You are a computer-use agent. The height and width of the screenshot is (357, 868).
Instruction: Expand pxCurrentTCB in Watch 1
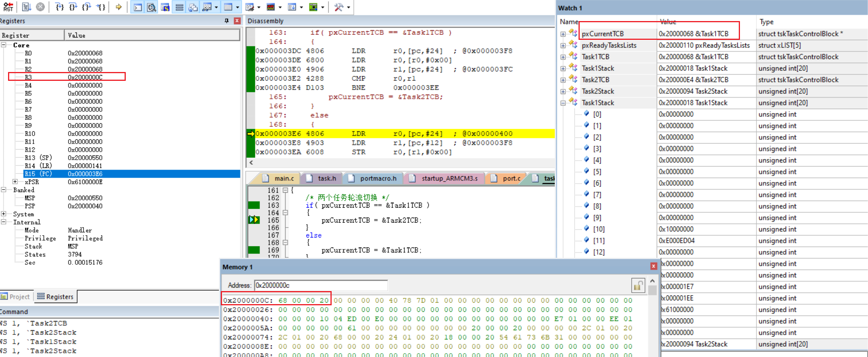click(563, 34)
